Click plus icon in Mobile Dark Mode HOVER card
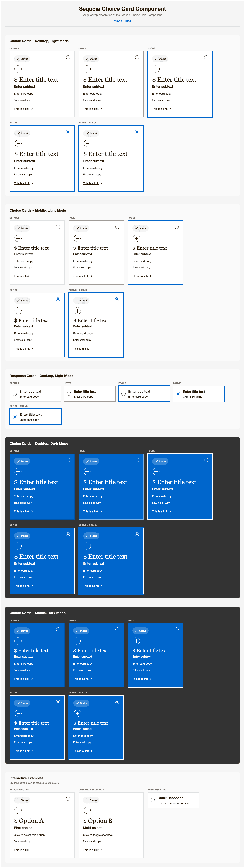245x868 pixels. point(77,641)
